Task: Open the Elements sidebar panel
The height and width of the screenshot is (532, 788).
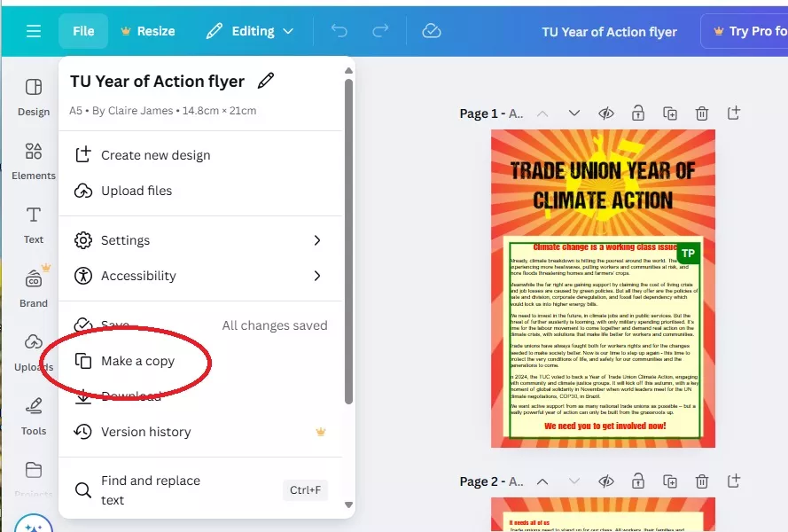Action: (34, 160)
